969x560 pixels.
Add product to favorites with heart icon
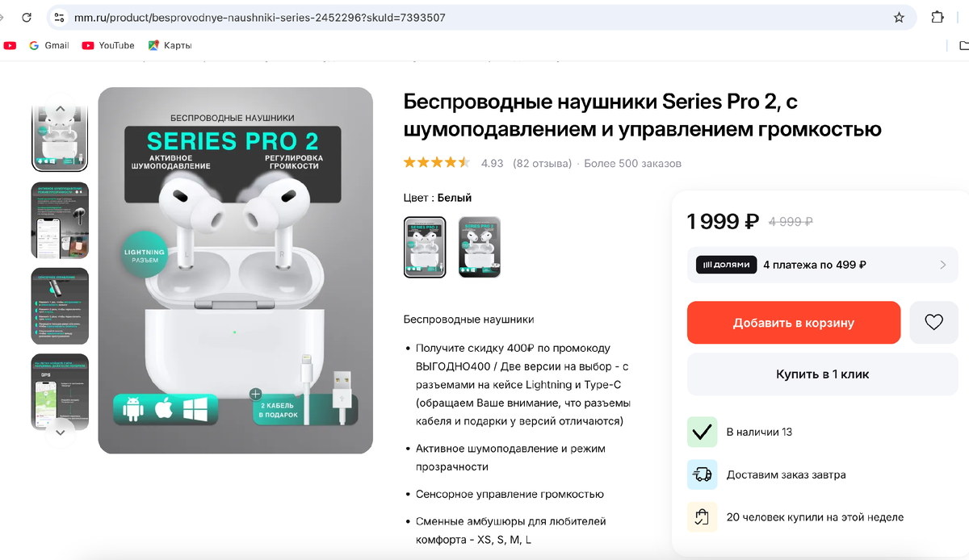click(x=933, y=323)
